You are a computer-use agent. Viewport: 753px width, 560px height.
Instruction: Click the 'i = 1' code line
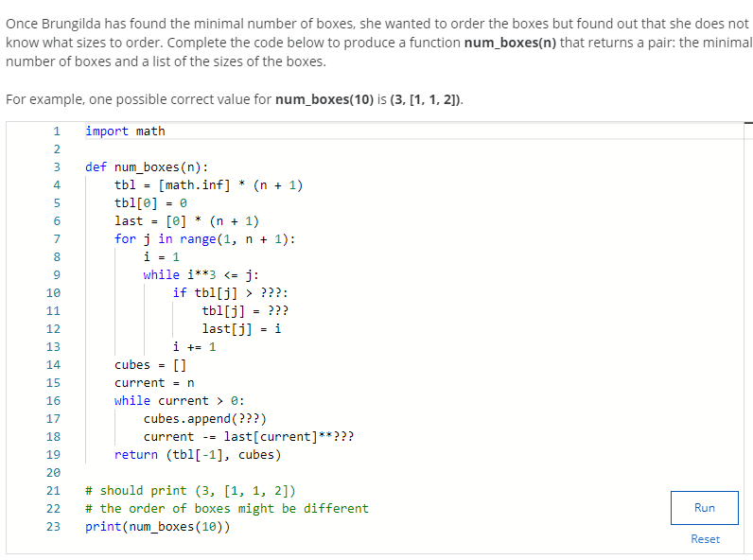162,257
